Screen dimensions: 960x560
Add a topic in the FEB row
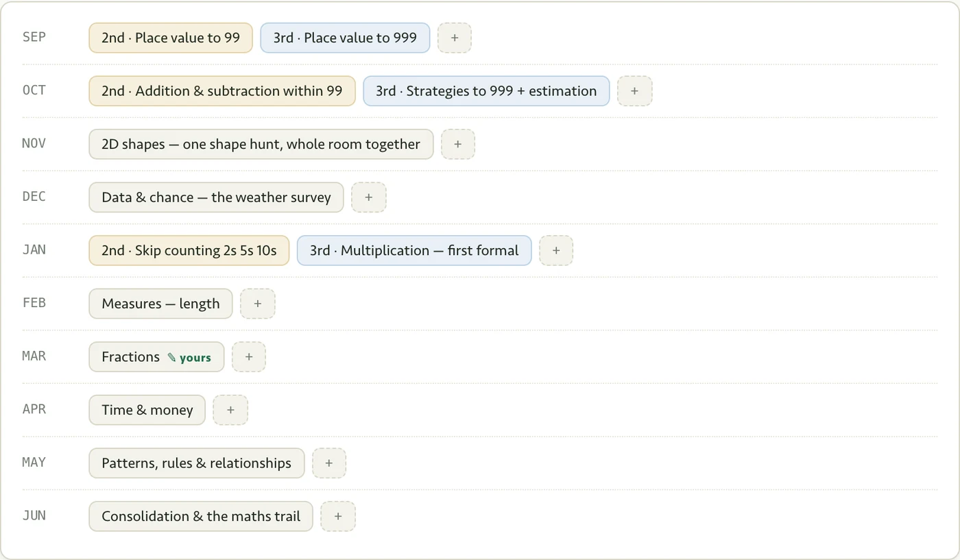(257, 304)
